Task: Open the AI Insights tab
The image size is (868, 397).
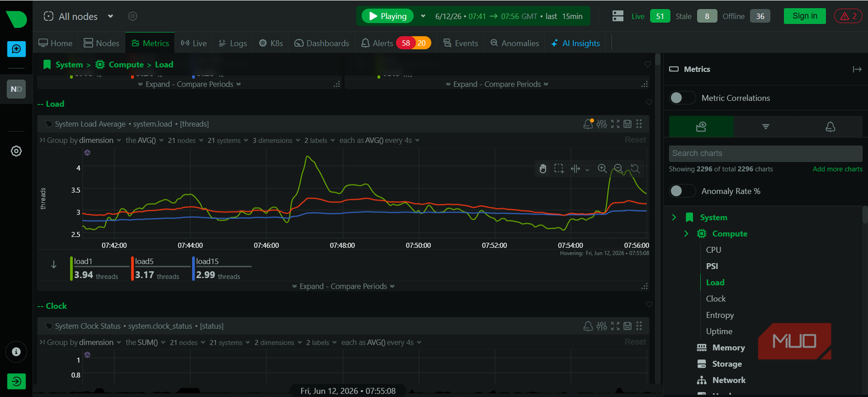Action: click(x=575, y=43)
